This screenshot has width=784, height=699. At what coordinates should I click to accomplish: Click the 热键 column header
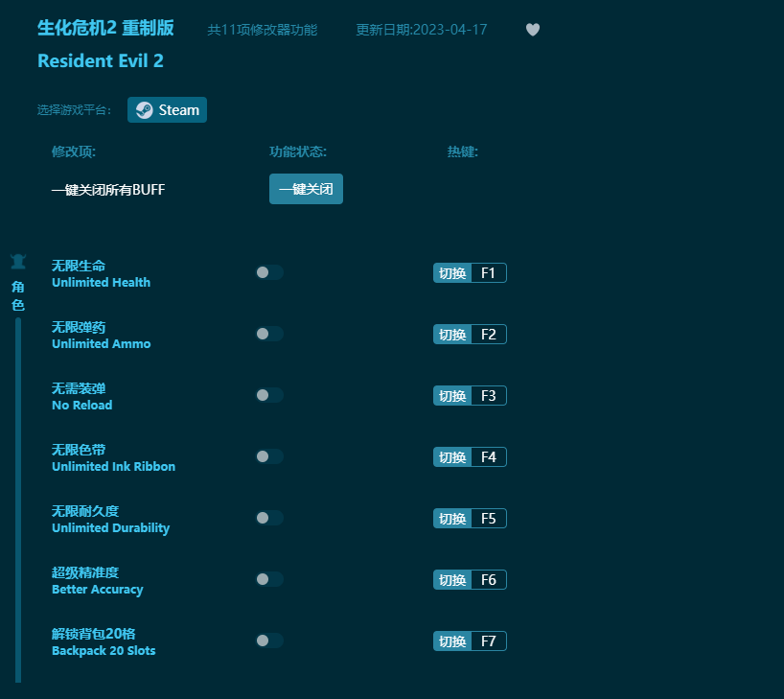coord(463,151)
